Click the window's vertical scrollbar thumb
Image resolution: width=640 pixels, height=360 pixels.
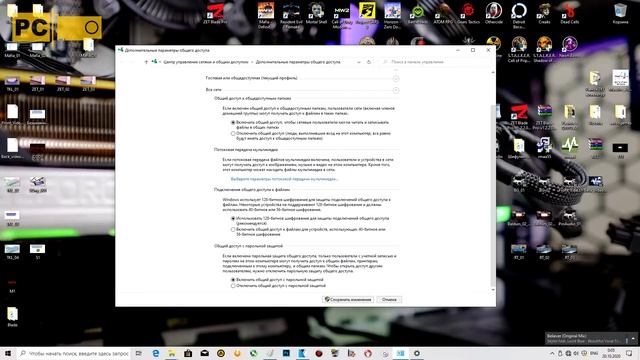493,195
